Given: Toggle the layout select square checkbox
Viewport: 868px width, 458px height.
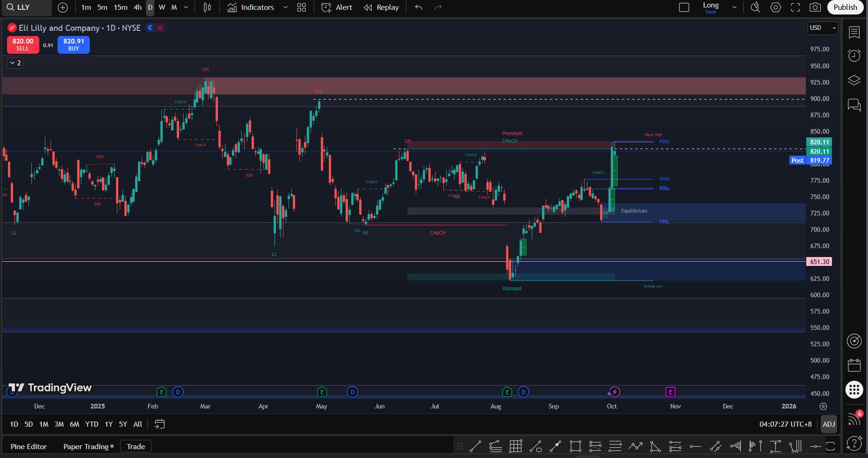Looking at the screenshot, I should coord(684,7).
